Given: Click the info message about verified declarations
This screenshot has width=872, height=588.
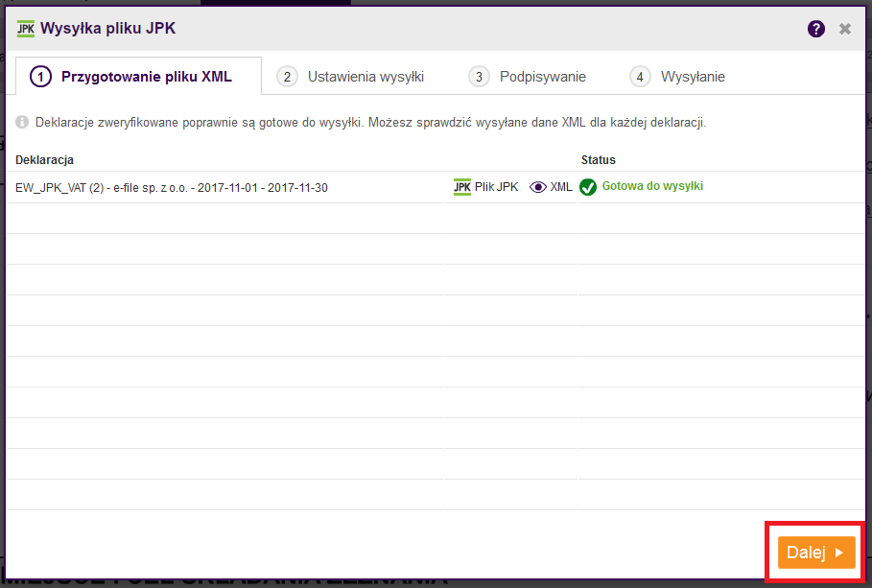Looking at the screenshot, I should 370,123.
